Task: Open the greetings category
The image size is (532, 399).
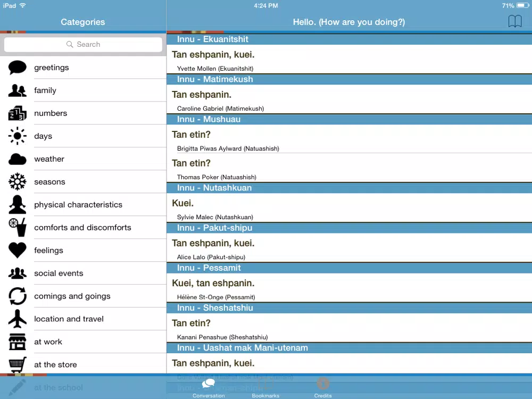Action: click(x=83, y=68)
